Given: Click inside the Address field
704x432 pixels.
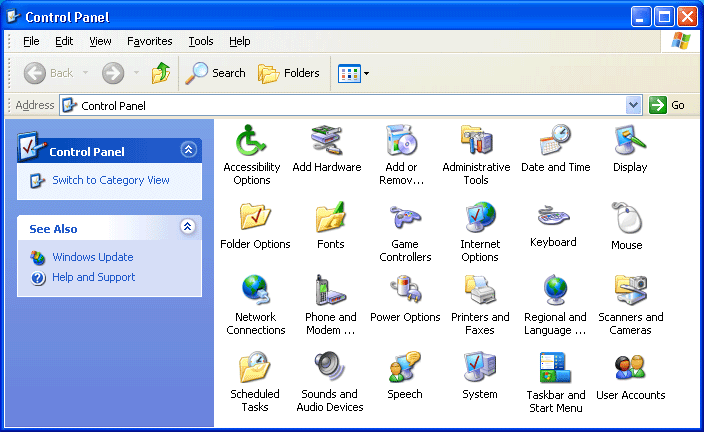Looking at the screenshot, I should (350, 105).
